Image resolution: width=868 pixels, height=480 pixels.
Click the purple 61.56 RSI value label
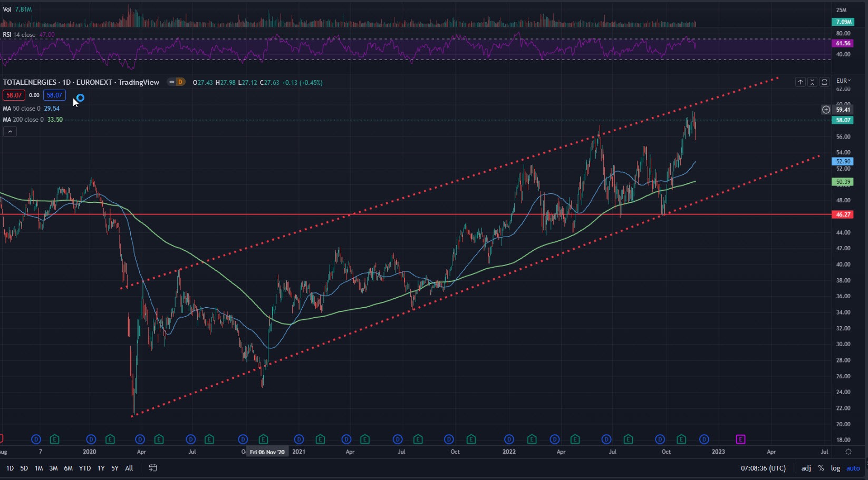coord(843,43)
